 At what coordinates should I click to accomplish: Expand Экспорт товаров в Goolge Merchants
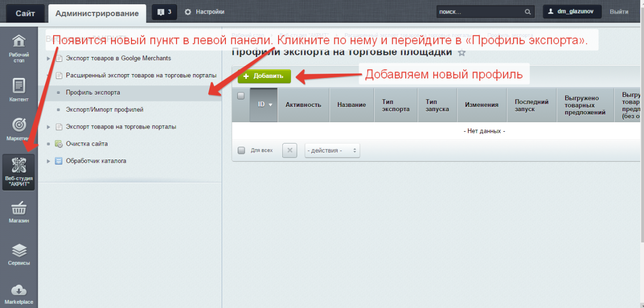[x=49, y=58]
